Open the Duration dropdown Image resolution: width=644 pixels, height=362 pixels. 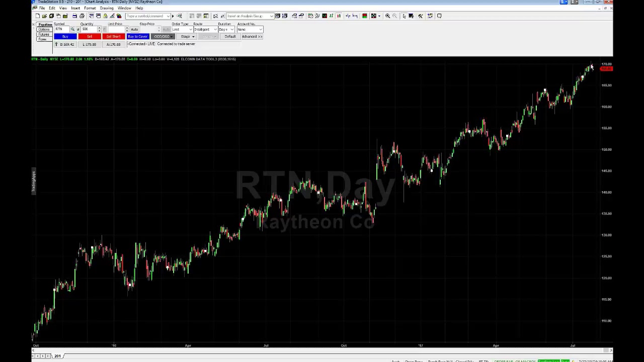(x=232, y=29)
